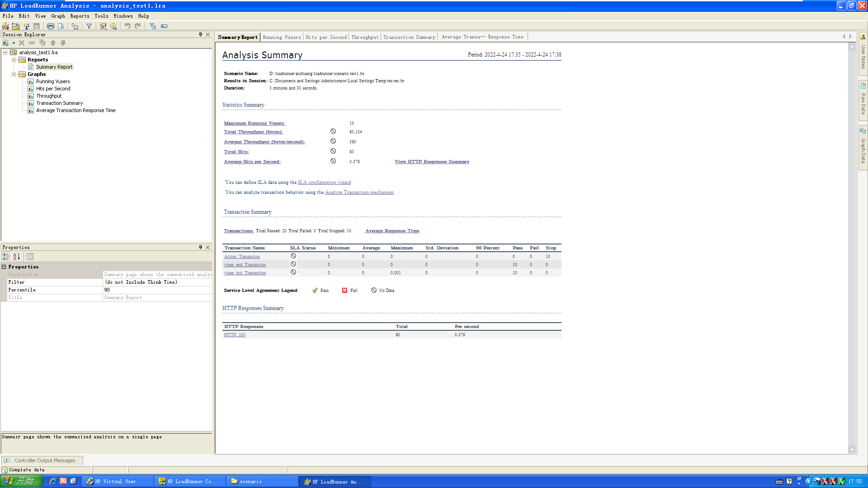Click the Filter property value field

[x=157, y=282]
